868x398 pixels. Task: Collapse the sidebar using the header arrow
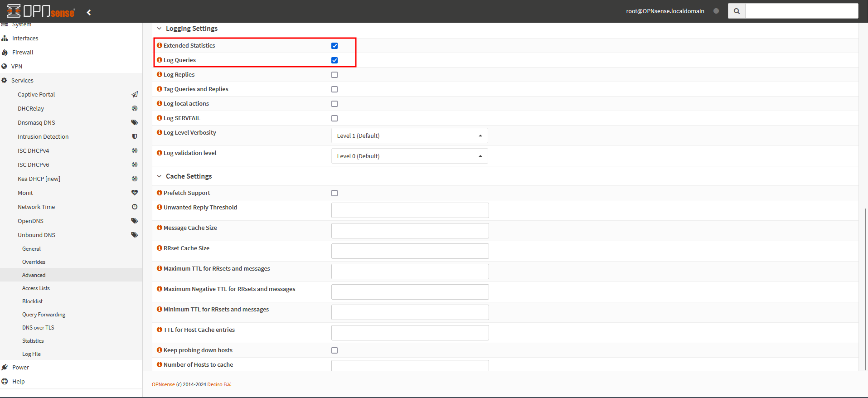[x=89, y=12]
